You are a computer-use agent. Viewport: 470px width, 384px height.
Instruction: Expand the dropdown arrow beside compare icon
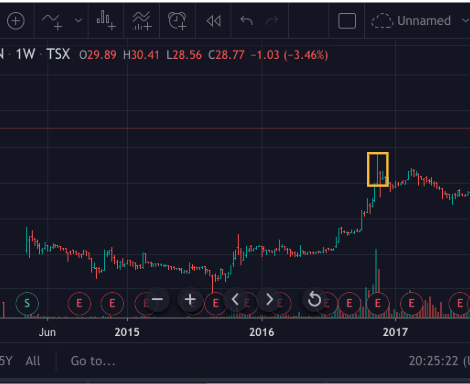tap(78, 21)
